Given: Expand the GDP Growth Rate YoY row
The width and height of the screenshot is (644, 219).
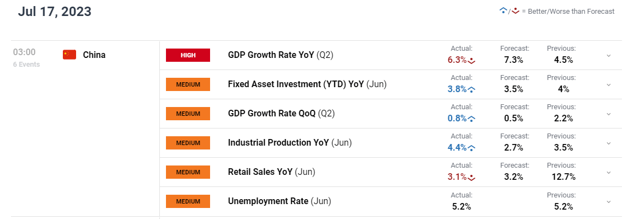Looking at the screenshot, I should 609,56.
